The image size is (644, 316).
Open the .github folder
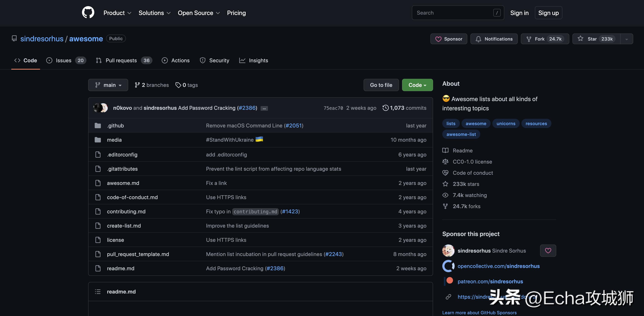coord(115,126)
